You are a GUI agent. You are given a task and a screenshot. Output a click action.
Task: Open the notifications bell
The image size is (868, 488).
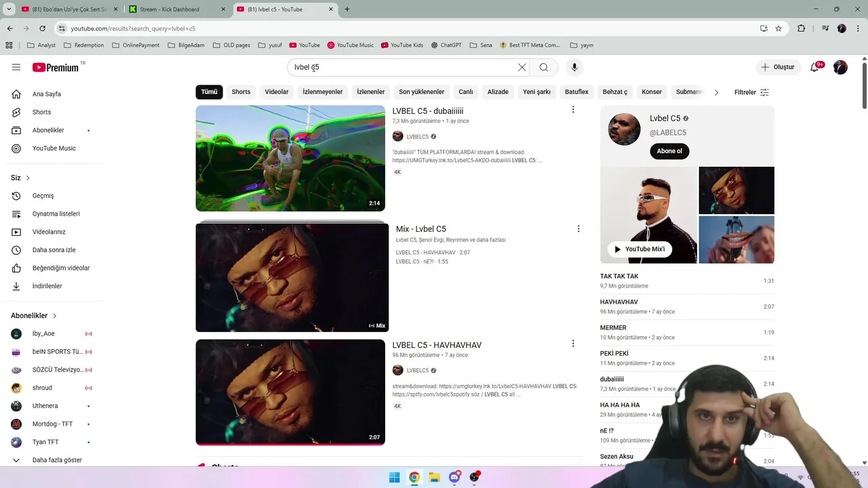point(815,67)
